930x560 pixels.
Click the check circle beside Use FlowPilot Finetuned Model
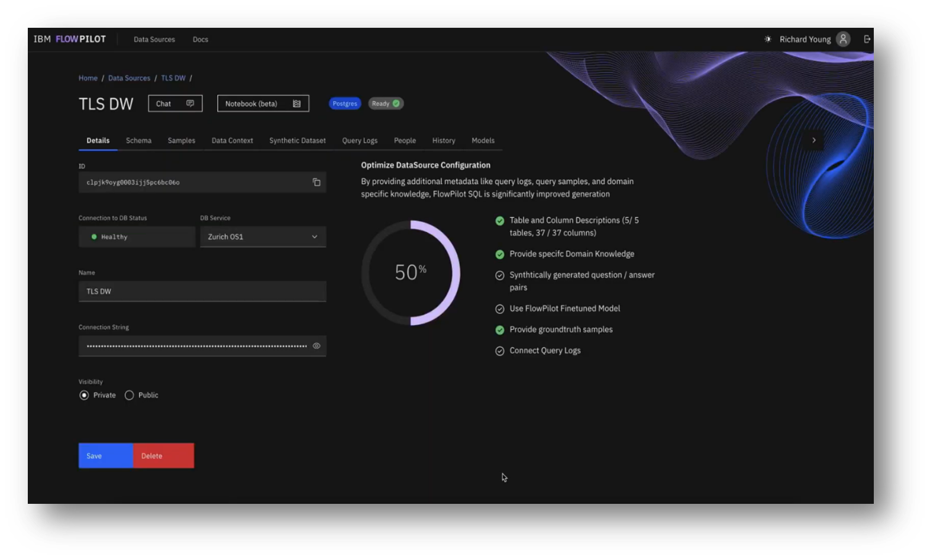[x=499, y=309]
